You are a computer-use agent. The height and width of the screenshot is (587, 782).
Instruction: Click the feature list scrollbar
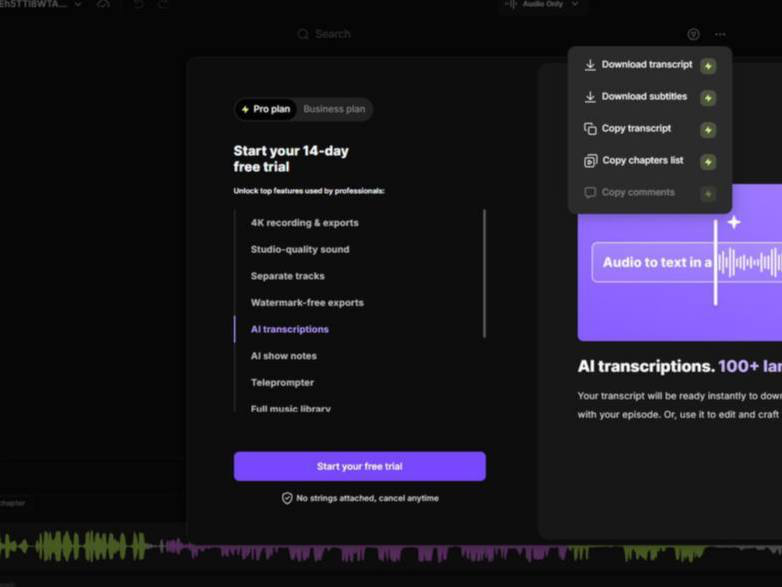point(485,273)
